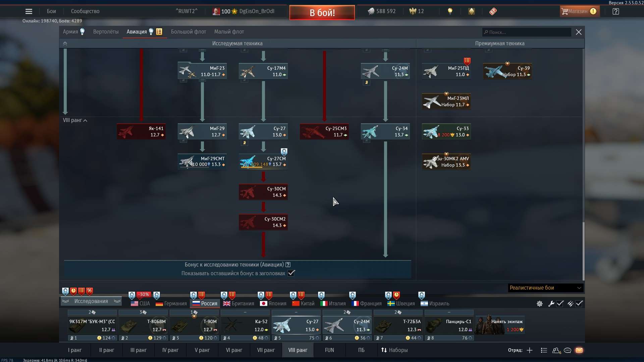Open the vehicle settings gear icon
644x362 pixels.
point(539,304)
